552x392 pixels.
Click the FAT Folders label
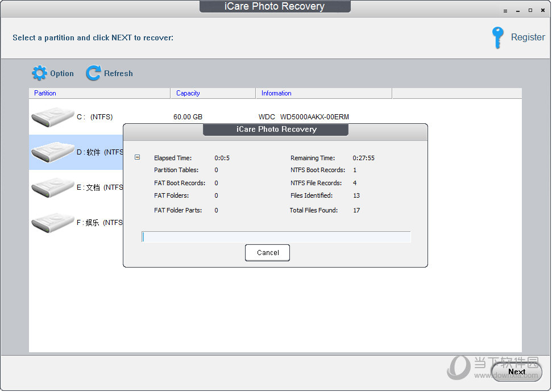172,195
